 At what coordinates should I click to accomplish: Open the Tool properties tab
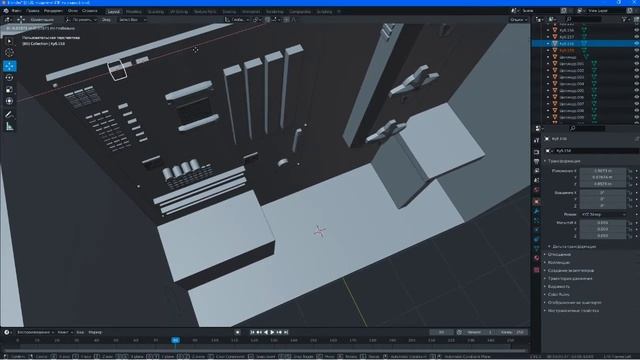tap(537, 141)
